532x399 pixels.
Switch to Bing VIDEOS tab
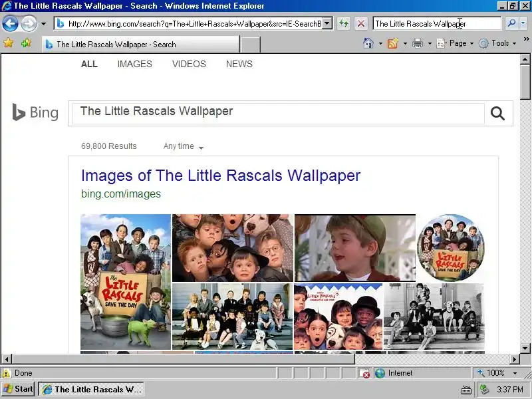click(x=189, y=64)
